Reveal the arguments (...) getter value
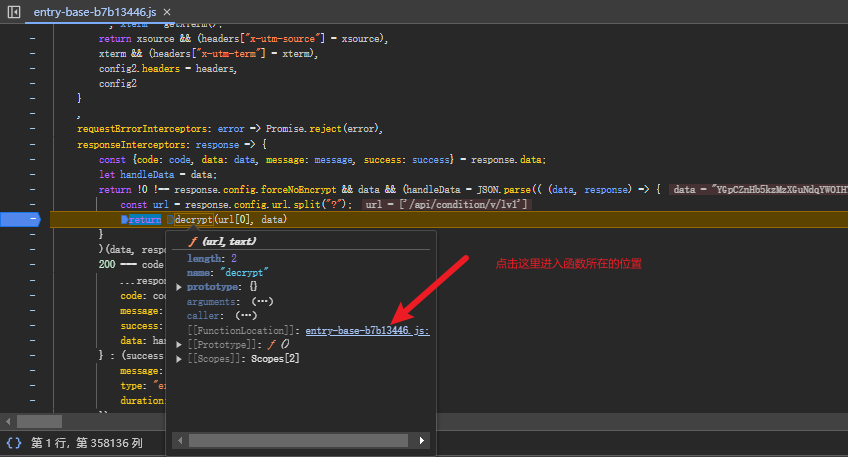 [x=262, y=302]
